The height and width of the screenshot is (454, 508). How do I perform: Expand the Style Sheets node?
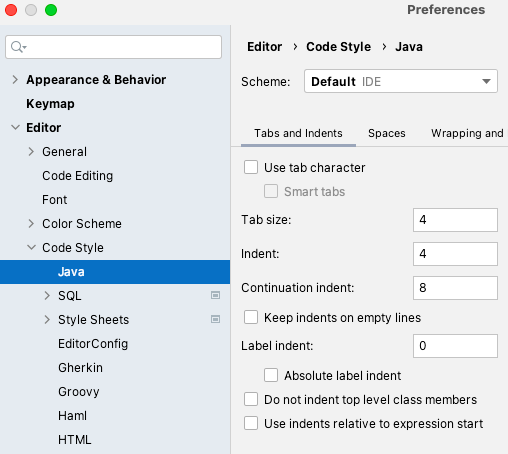point(47,320)
